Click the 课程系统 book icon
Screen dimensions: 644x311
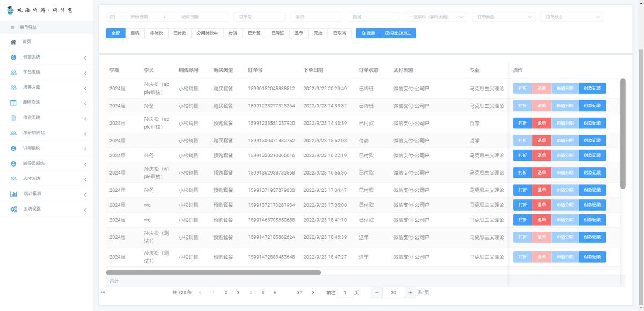pyautogui.click(x=13, y=102)
